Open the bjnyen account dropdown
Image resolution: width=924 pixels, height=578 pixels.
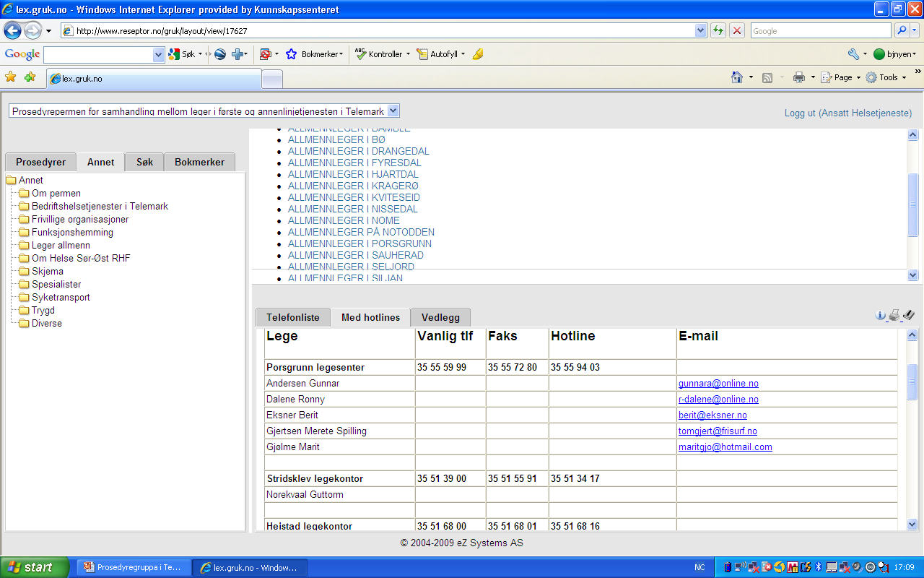894,54
